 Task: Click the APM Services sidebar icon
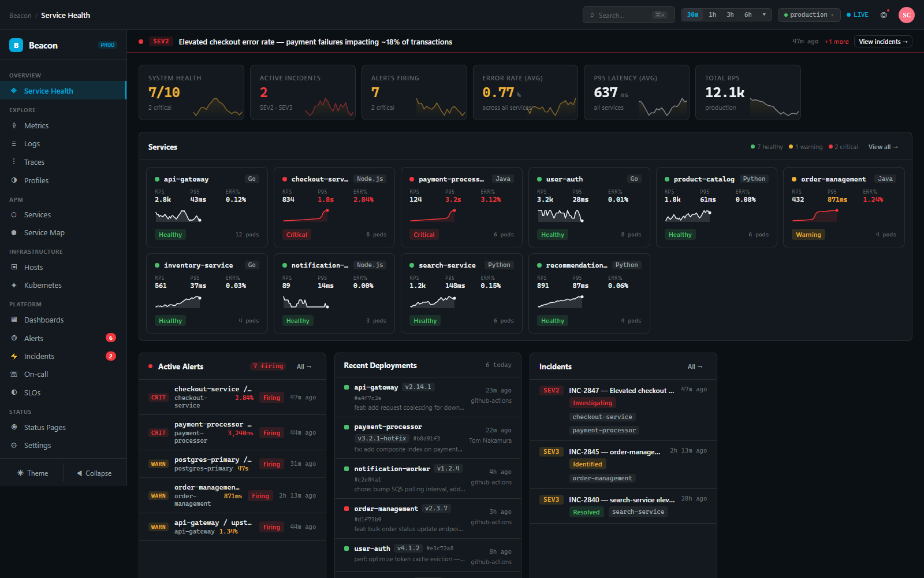click(14, 214)
